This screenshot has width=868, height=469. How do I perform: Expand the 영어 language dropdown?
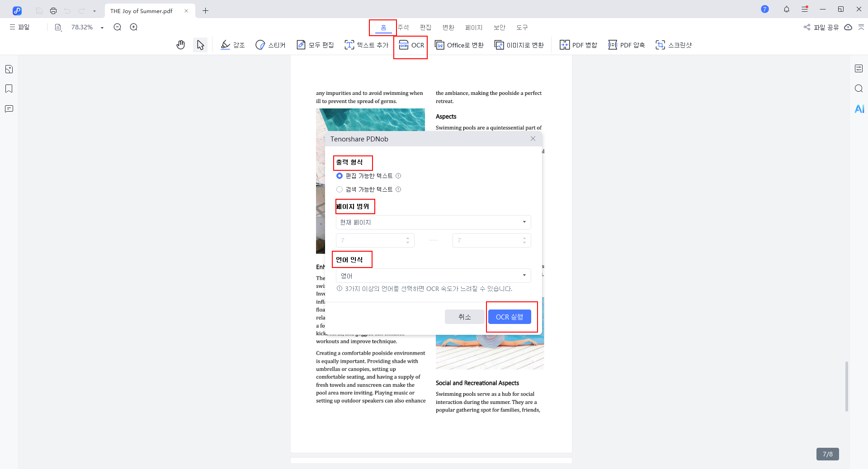pos(433,276)
